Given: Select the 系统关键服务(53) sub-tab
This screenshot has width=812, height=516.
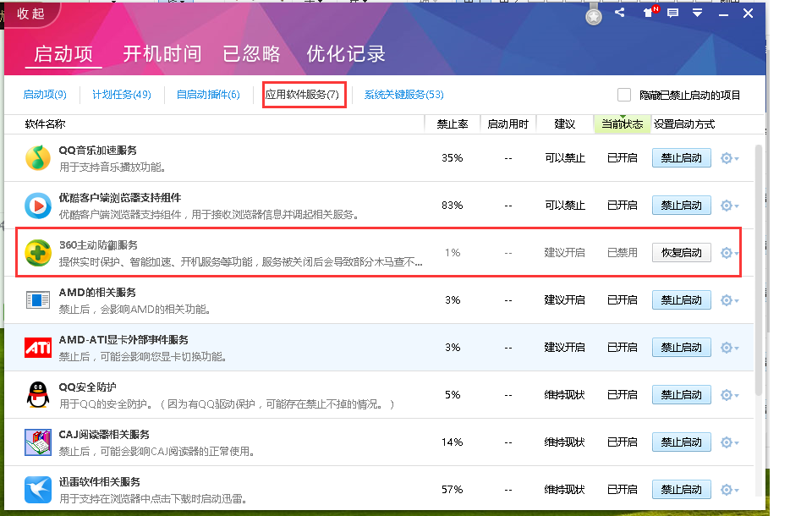Looking at the screenshot, I should pos(404,95).
